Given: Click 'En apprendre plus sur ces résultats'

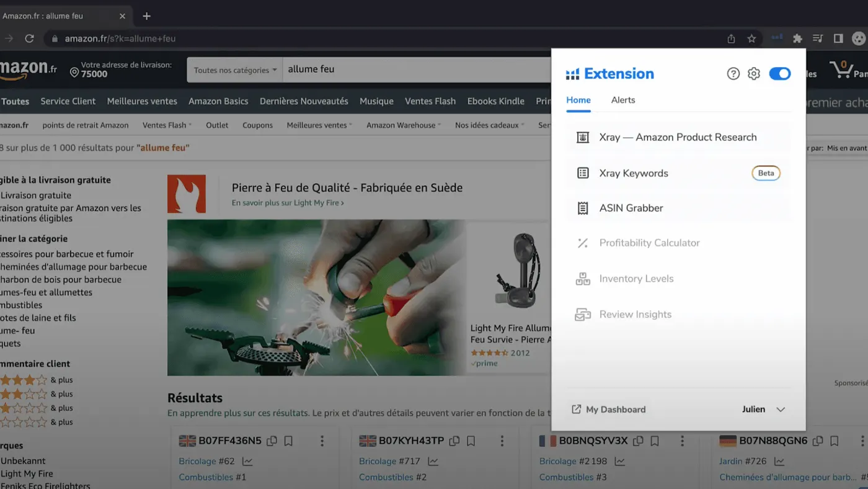Looking at the screenshot, I should [x=237, y=413].
